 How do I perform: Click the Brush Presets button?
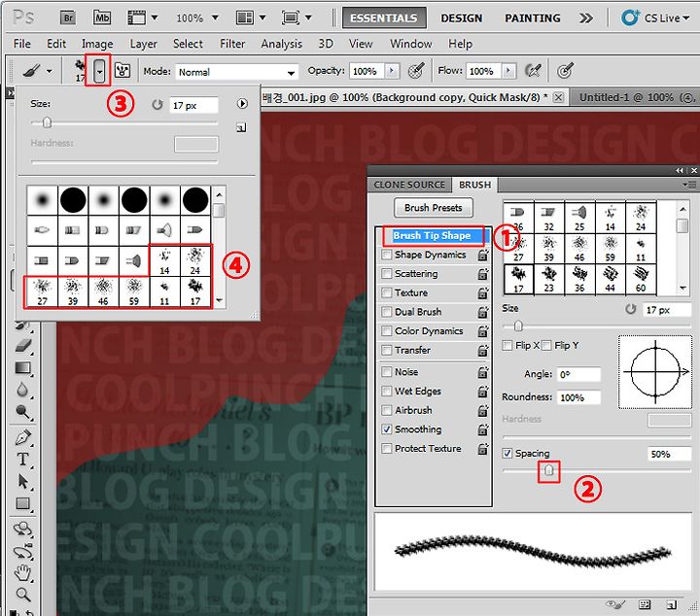[433, 207]
